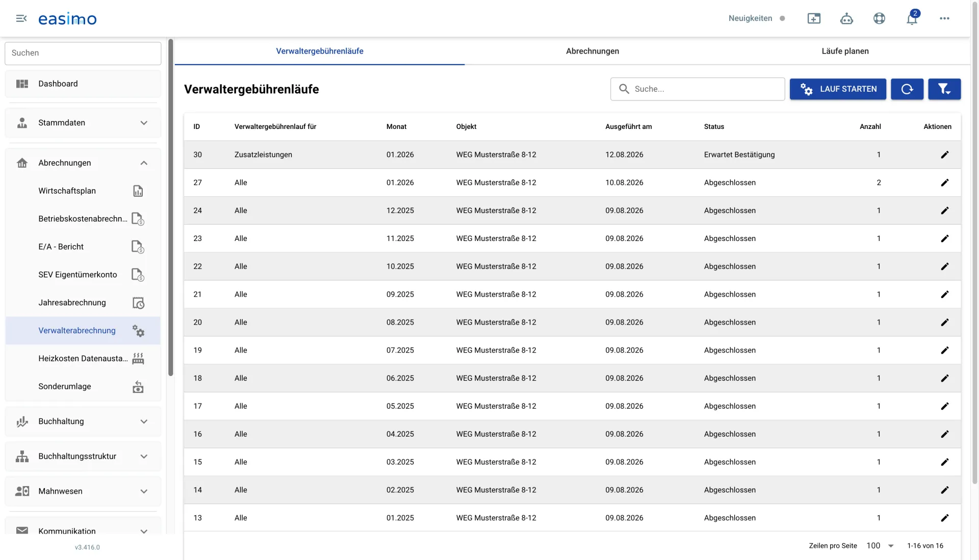The image size is (979, 560).
Task: Open the rows per page dropdown
Action: [881, 546]
